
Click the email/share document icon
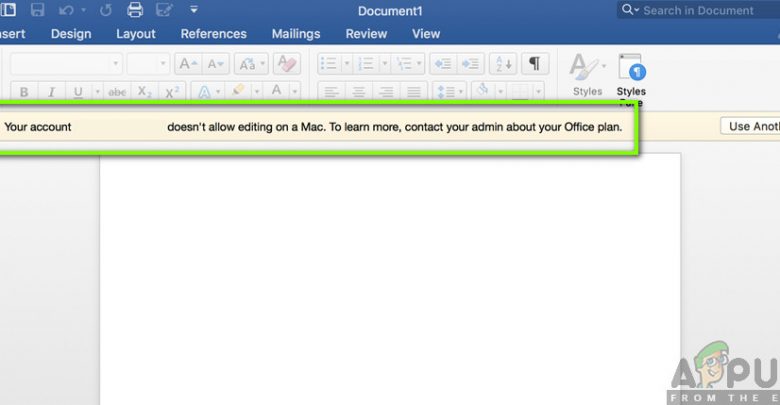[x=164, y=10]
